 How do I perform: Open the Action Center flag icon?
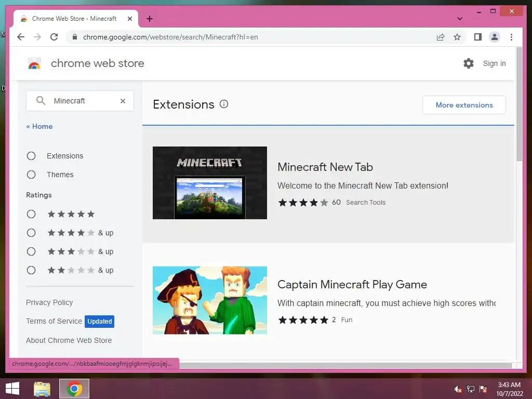click(x=483, y=389)
